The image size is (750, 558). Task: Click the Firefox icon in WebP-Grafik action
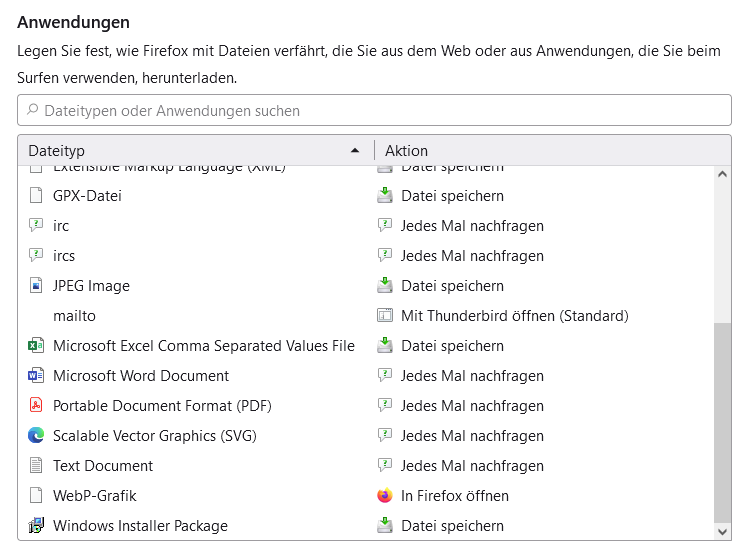click(385, 496)
